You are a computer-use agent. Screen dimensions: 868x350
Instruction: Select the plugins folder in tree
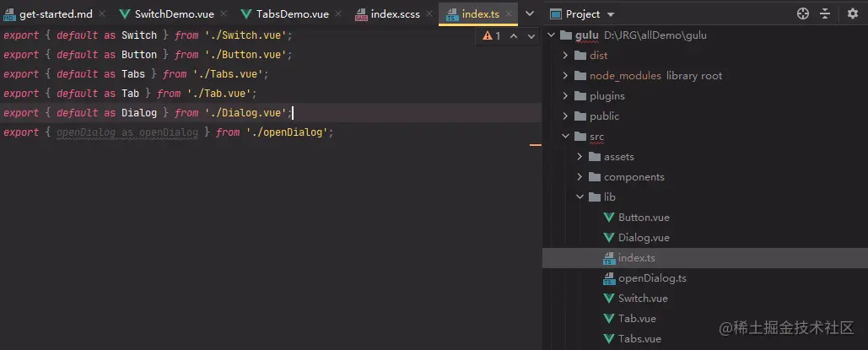607,96
